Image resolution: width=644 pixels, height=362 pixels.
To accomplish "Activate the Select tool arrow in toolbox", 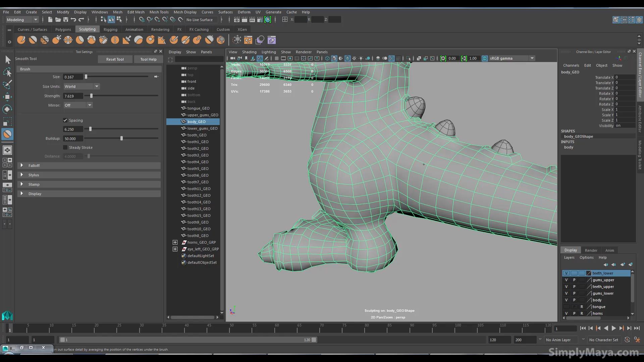I will pos(8,60).
